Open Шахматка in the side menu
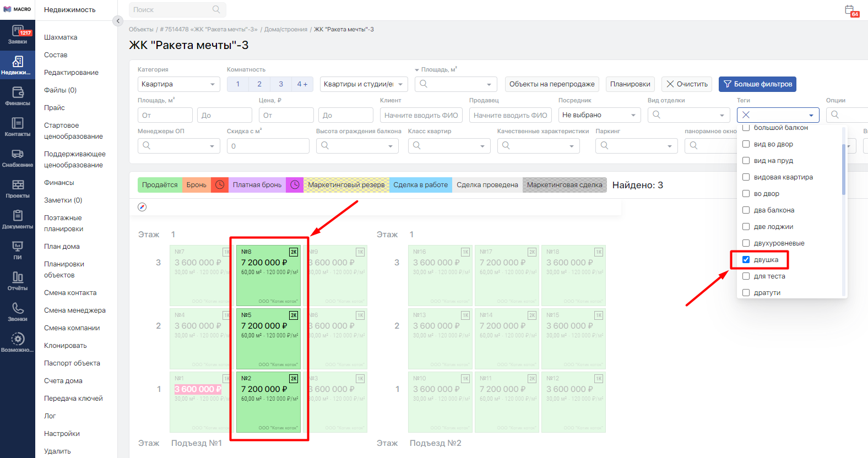868x458 pixels. [x=61, y=37]
